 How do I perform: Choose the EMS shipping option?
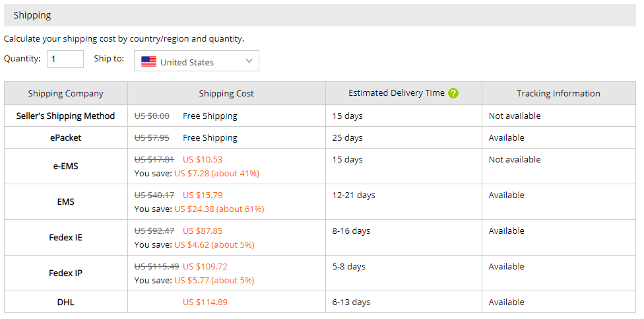point(66,202)
